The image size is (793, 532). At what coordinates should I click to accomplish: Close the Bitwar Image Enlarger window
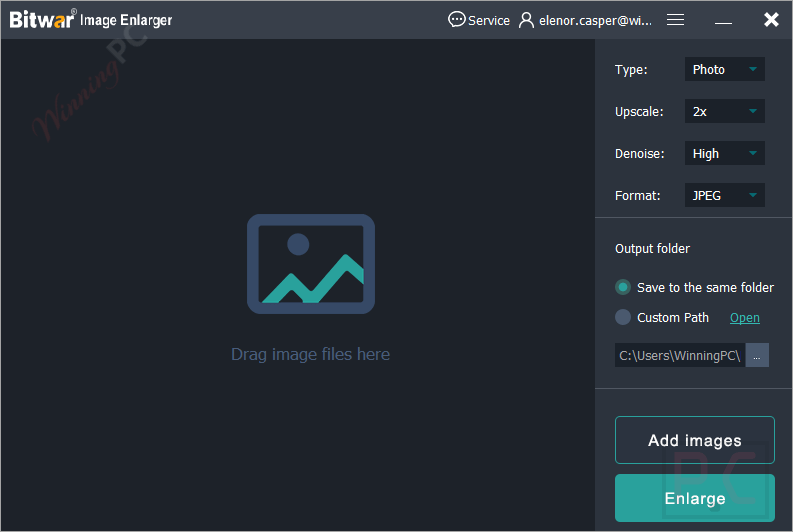[771, 20]
